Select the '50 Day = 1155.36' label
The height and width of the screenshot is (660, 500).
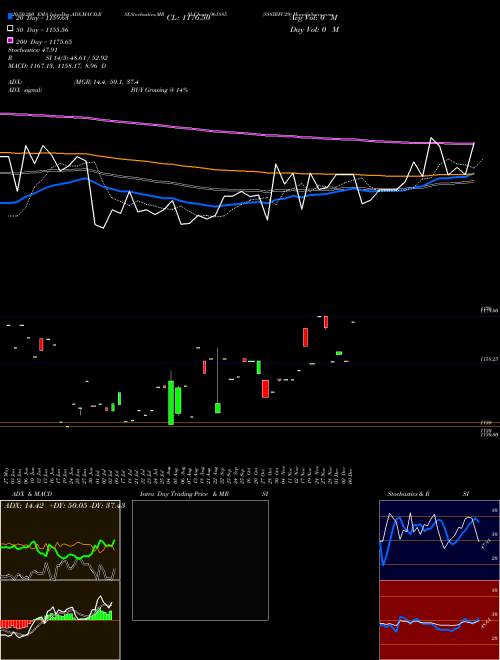coord(42,30)
